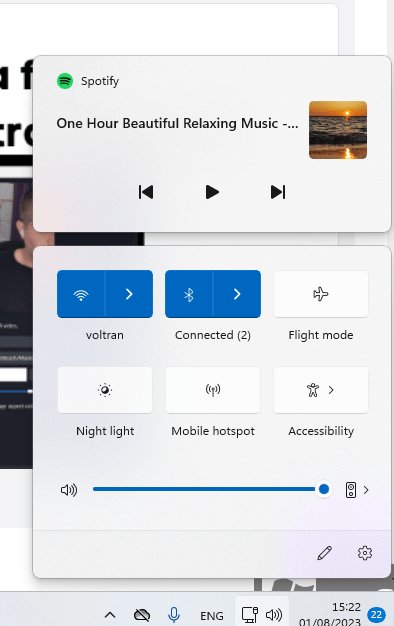Enable Flight mode

[x=321, y=294]
